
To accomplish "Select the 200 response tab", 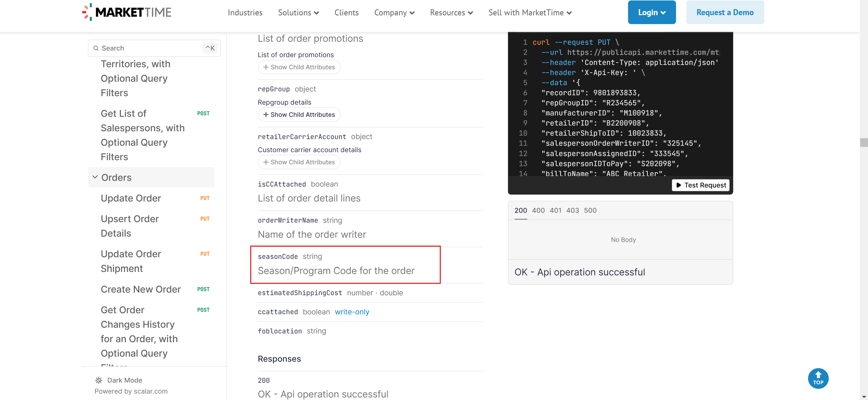I will (521, 210).
